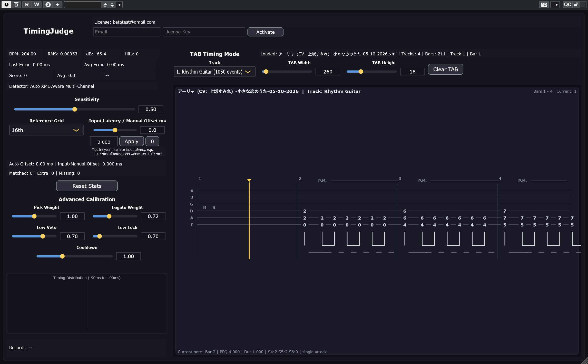Click the 'License: betatest@gmail.com' text
This screenshot has height=364, width=588.
click(125, 22)
